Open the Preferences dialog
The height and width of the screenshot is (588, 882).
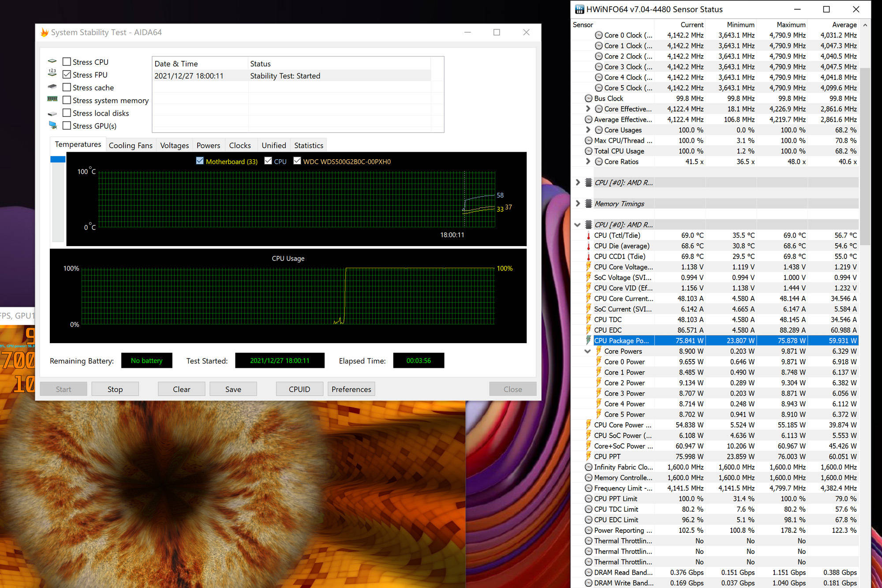[x=351, y=389]
